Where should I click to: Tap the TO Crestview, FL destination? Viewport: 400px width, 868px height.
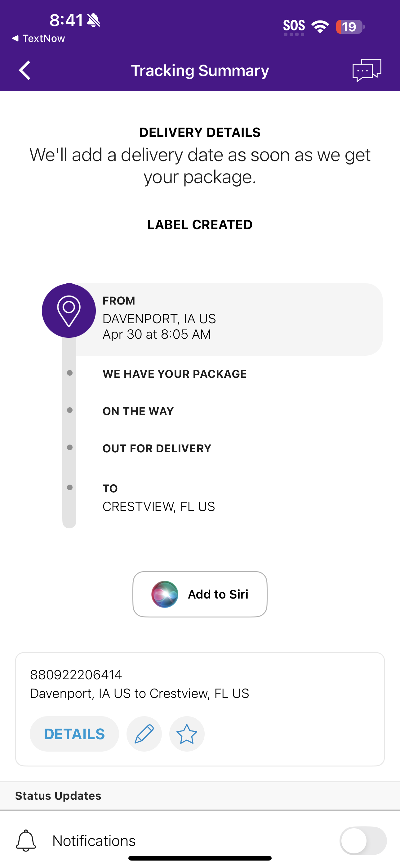pyautogui.click(x=158, y=498)
